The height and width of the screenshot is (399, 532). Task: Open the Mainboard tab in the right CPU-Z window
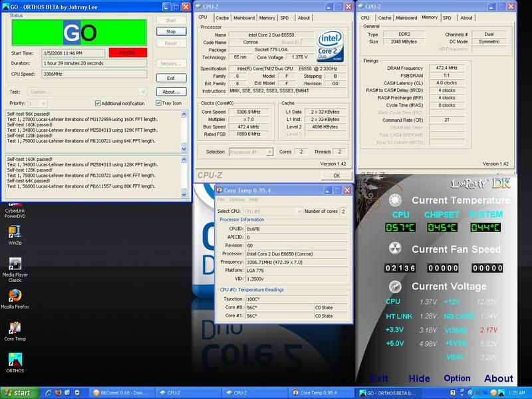[406, 18]
